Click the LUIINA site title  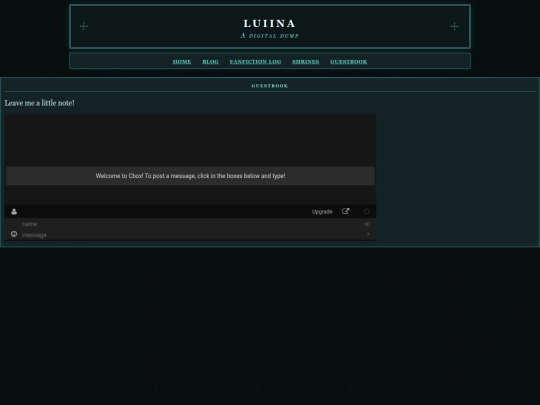tap(270, 23)
